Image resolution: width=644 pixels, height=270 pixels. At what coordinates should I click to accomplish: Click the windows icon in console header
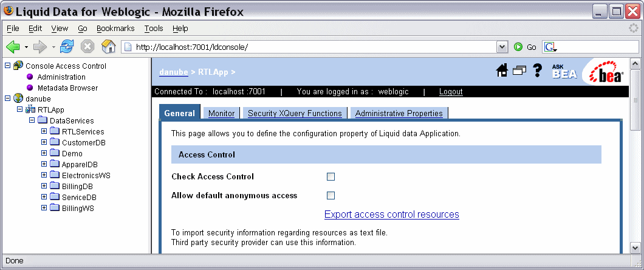519,71
